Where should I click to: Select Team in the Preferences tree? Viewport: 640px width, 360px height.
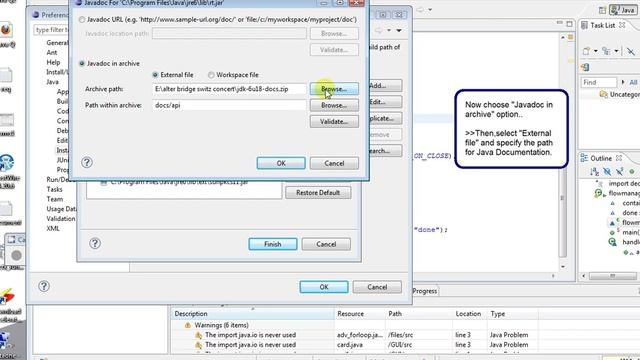(x=54, y=199)
